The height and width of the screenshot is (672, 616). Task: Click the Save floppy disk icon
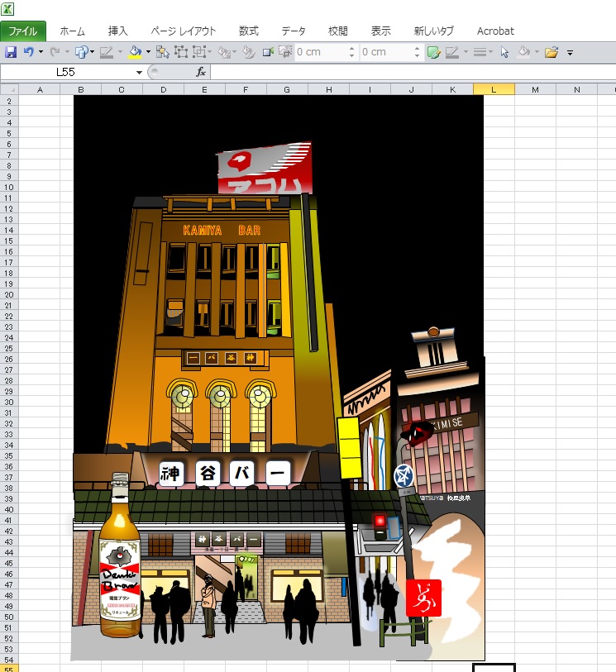[x=10, y=52]
